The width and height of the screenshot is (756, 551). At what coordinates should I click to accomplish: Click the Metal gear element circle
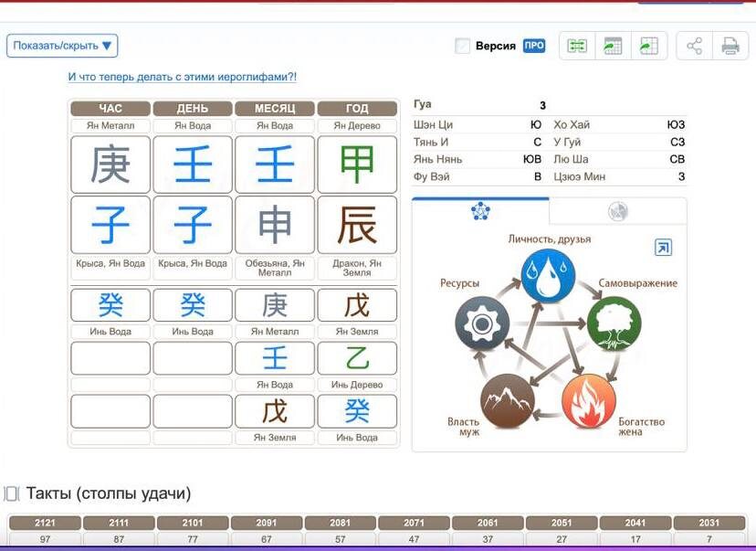[x=482, y=323]
